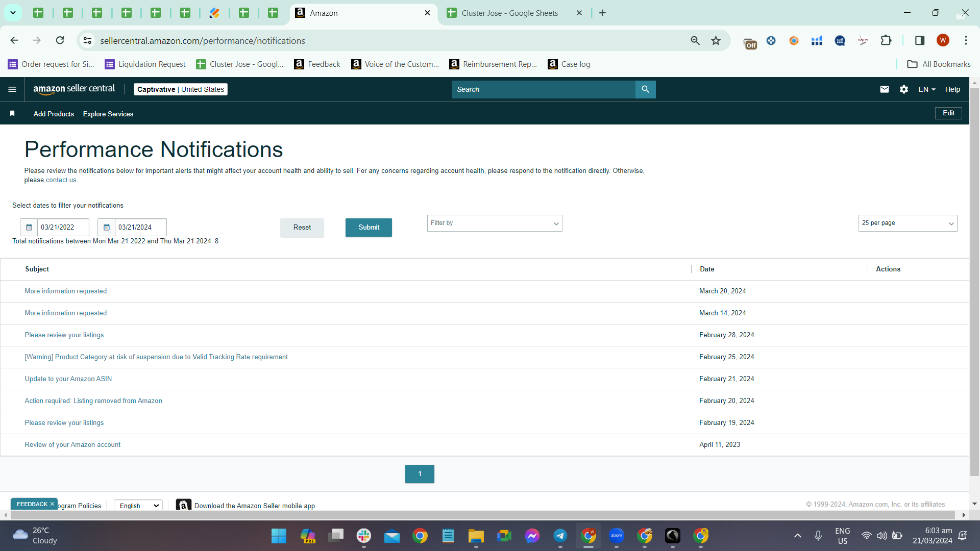
Task: Open the end date calendar picker
Action: (107, 228)
